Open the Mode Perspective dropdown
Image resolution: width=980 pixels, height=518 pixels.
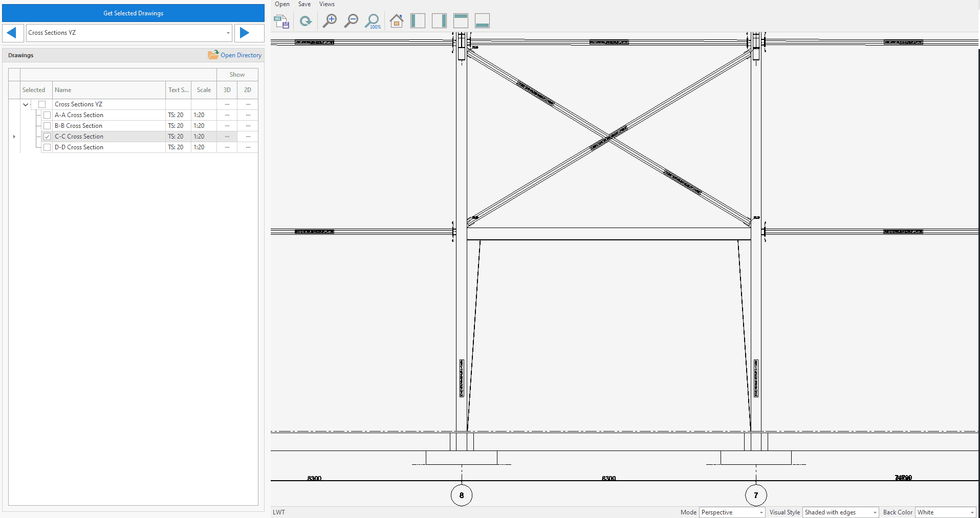click(x=732, y=512)
